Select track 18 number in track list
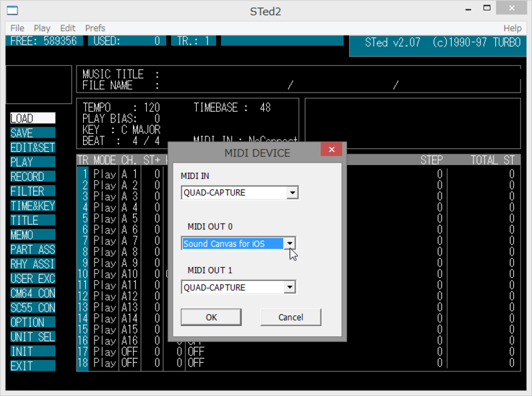The image size is (532, 396). click(83, 363)
